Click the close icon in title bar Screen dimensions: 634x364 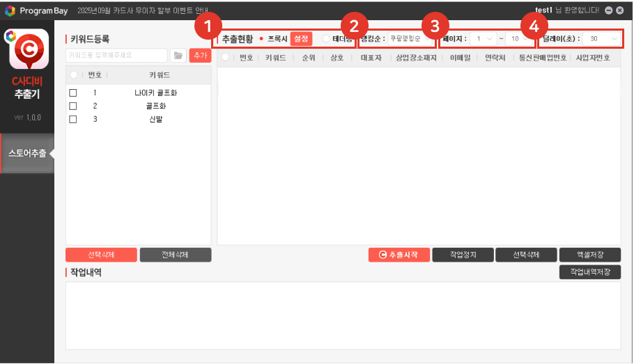coord(619,10)
